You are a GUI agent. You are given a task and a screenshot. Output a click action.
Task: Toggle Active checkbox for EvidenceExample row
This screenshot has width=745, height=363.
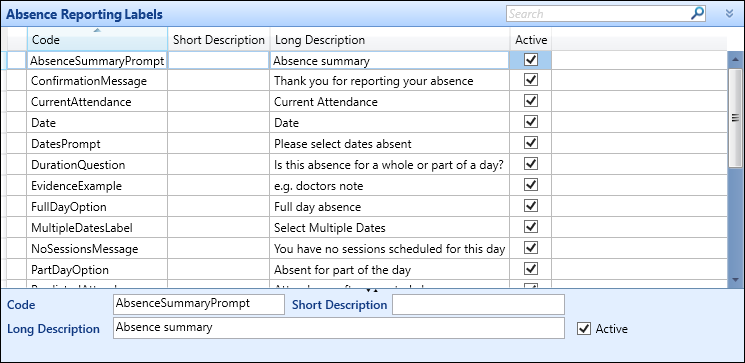pos(531,184)
